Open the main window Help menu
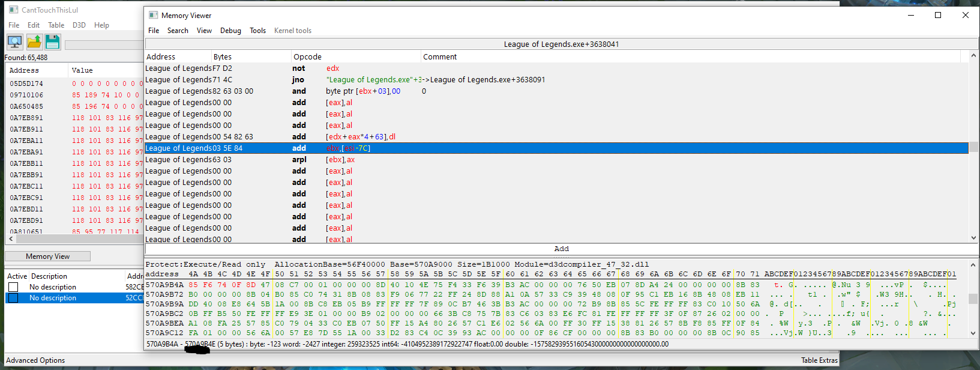This screenshot has width=980, height=370. (x=101, y=25)
